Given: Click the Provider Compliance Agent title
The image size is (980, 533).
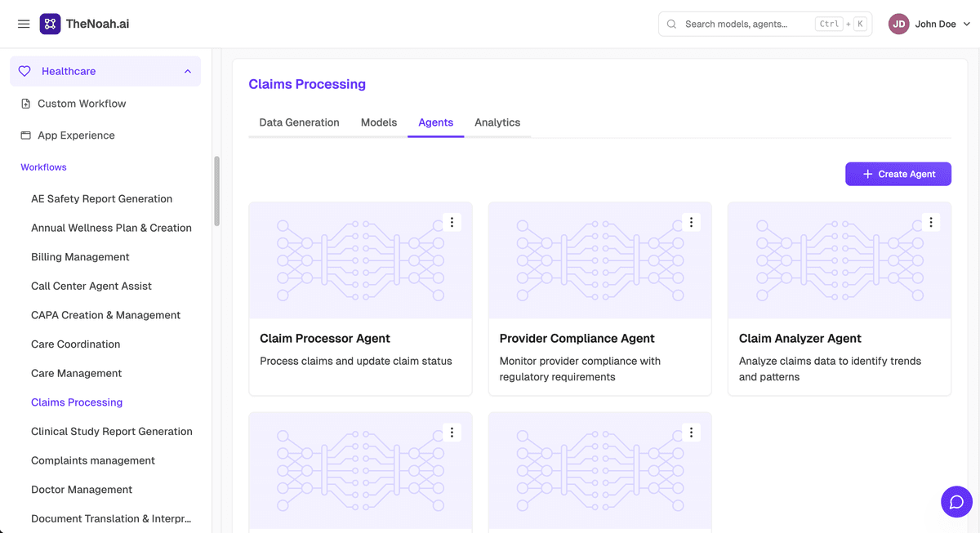Looking at the screenshot, I should (577, 338).
